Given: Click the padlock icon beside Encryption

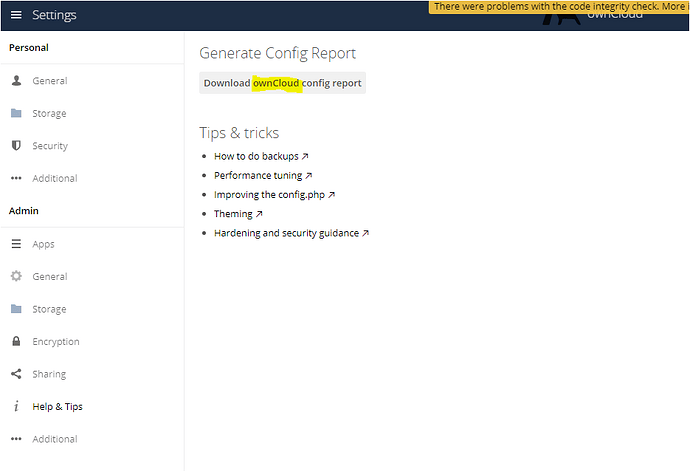Looking at the screenshot, I should 16,341.
